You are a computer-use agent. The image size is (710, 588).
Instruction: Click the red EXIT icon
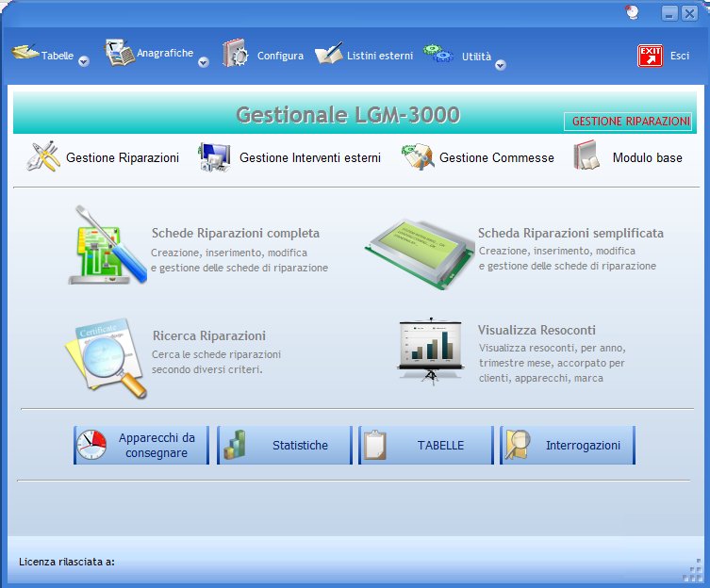651,56
